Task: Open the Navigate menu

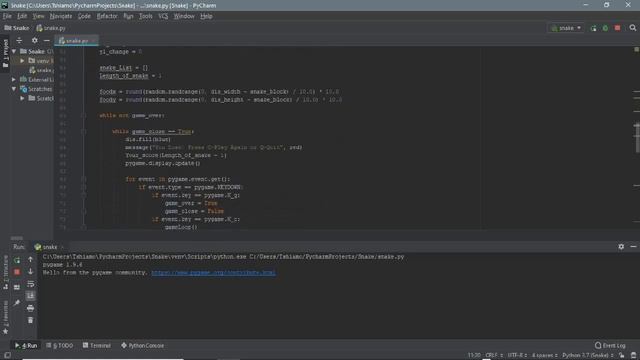Action: (x=61, y=16)
